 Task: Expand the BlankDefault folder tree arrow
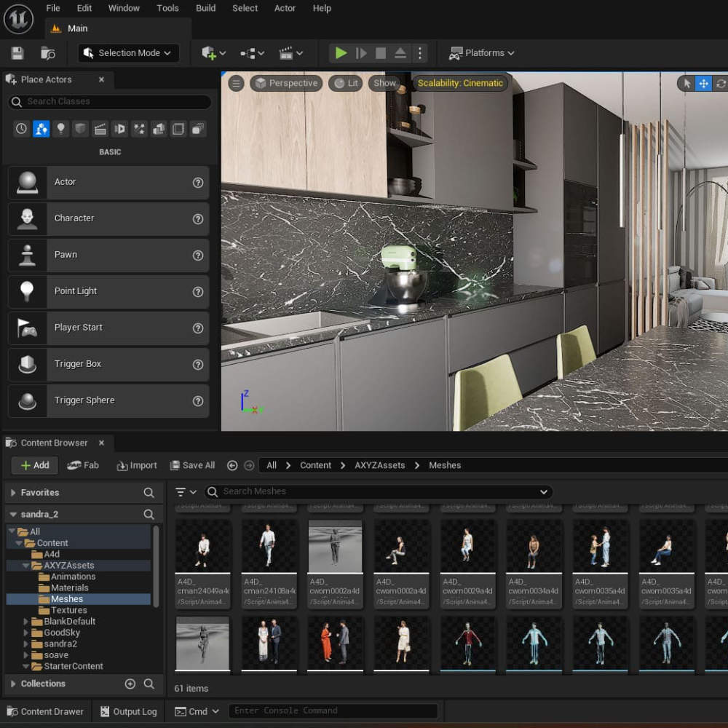click(x=26, y=622)
